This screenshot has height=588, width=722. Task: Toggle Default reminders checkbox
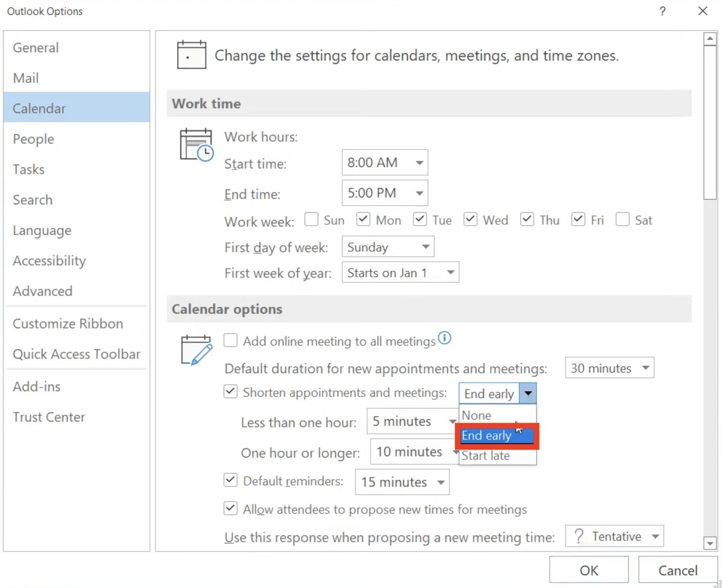(x=231, y=480)
